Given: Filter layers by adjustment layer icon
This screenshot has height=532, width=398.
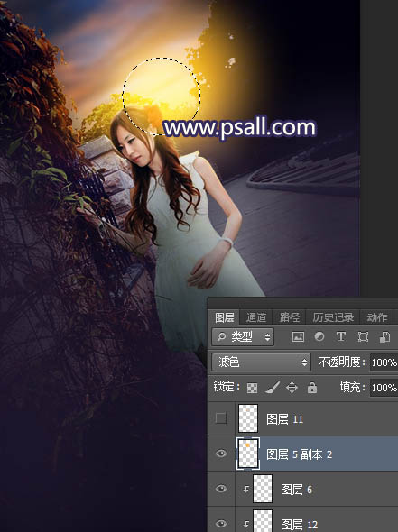Looking at the screenshot, I should (x=319, y=336).
